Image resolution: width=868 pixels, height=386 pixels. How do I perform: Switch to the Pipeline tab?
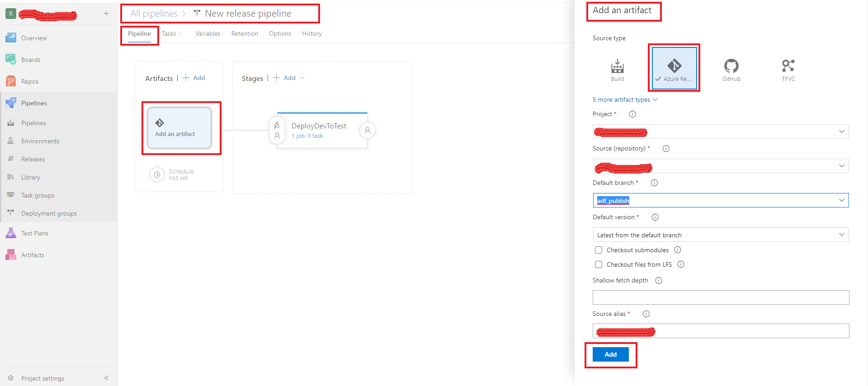139,33
